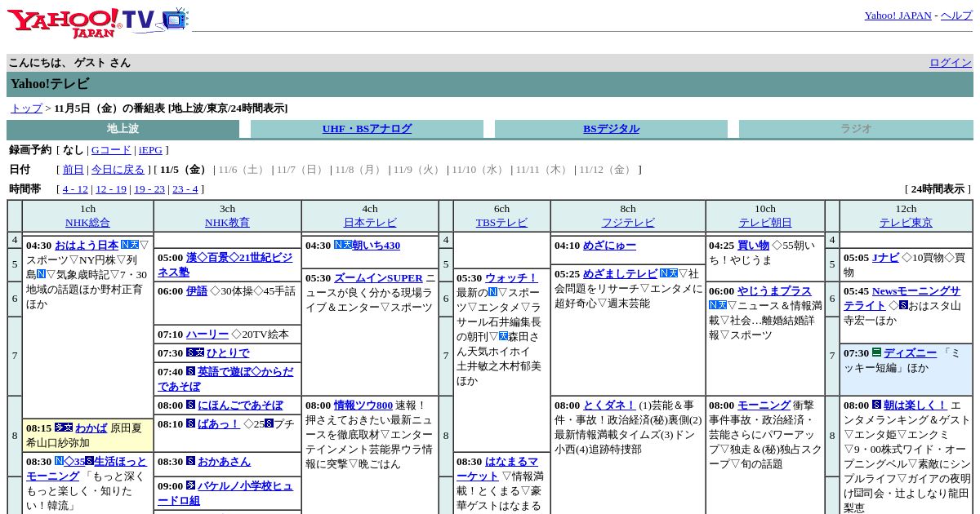
Task: Select the 4 - 12 time band
Action: (75, 189)
